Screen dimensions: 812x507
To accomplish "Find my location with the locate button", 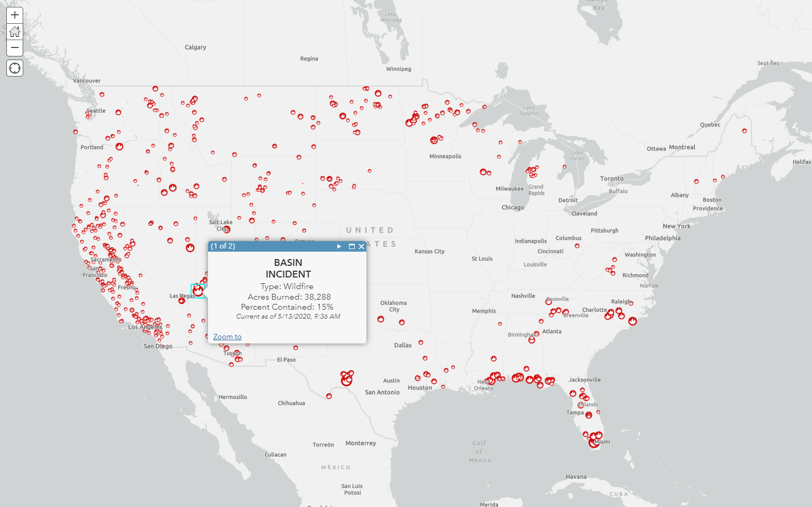I will tap(15, 68).
